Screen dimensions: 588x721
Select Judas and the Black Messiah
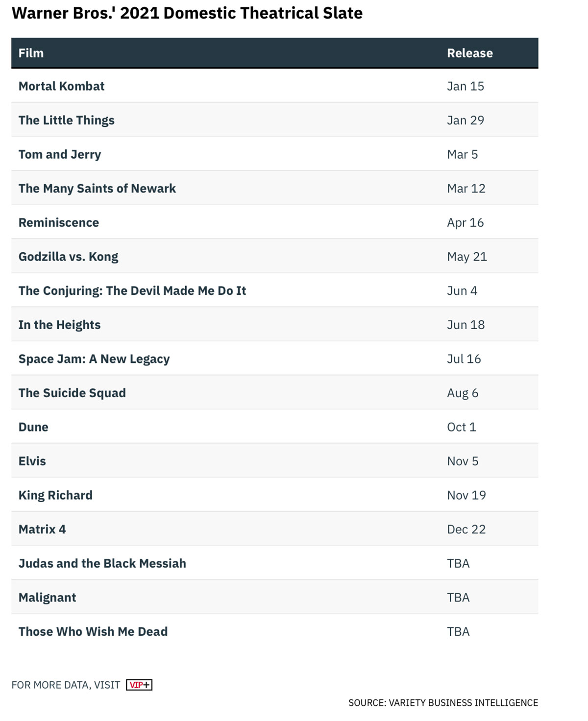[x=102, y=563]
